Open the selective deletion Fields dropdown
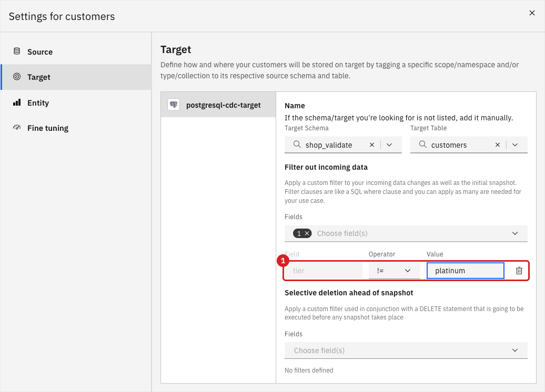The height and width of the screenshot is (392, 545). pos(406,350)
